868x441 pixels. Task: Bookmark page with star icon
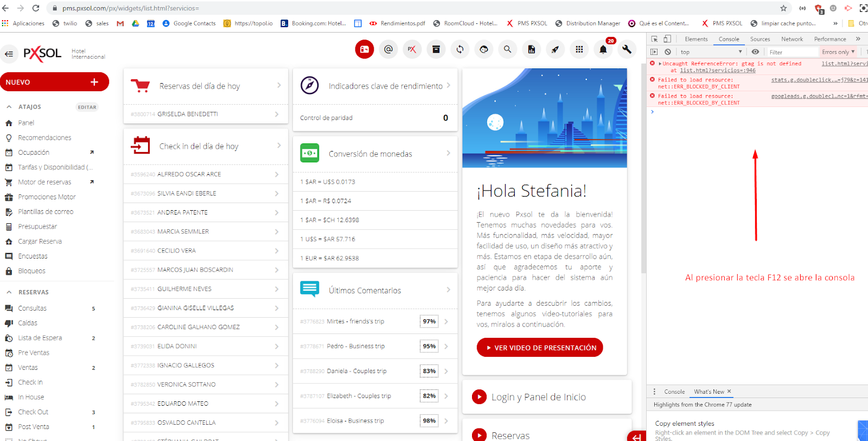coord(783,8)
